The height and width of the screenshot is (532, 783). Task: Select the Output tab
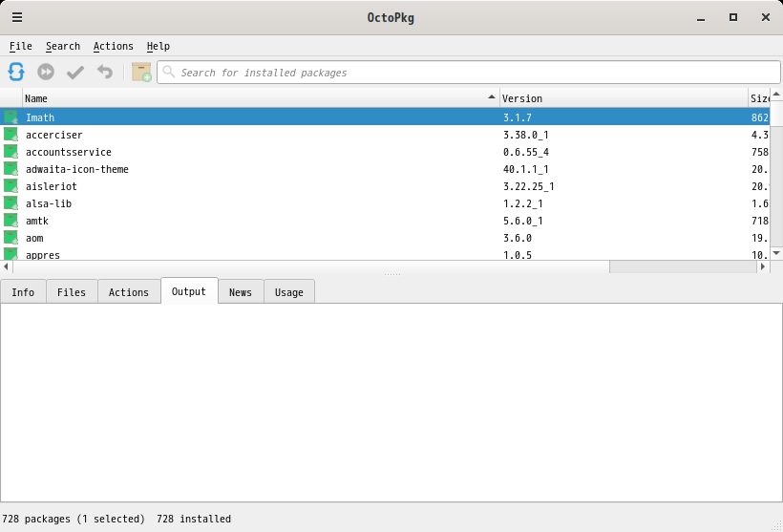[189, 291]
